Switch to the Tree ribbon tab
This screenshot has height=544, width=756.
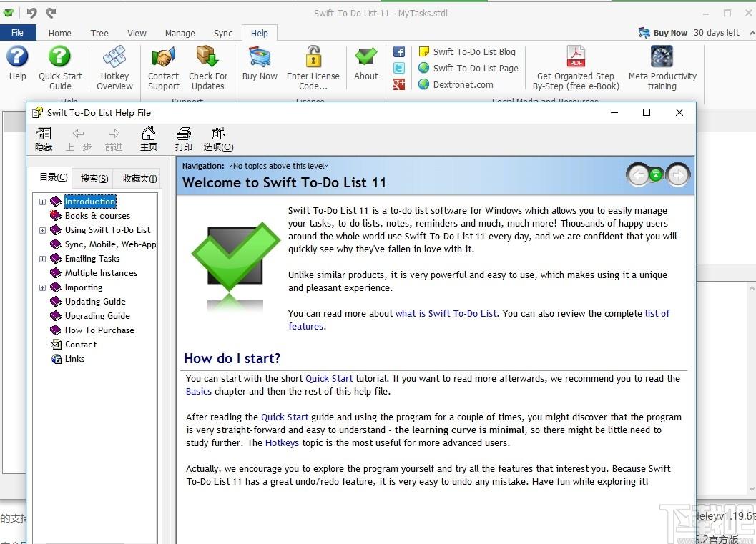coord(99,33)
